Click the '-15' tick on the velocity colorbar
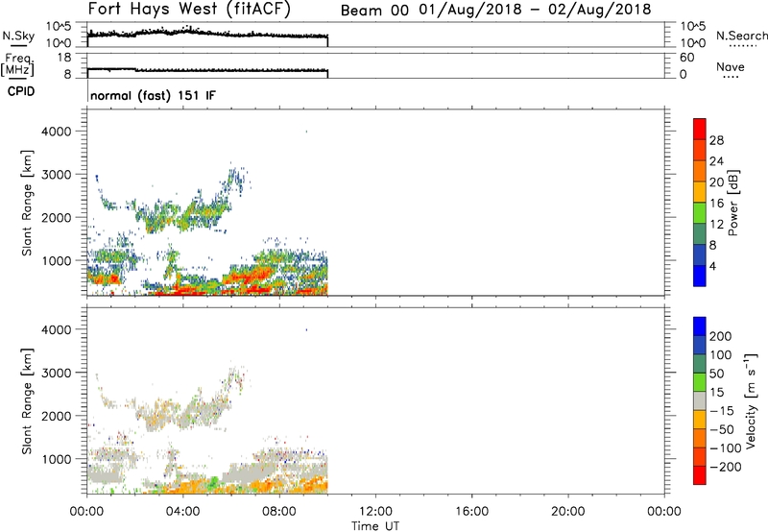The width and height of the screenshot is (768, 532). (x=722, y=410)
